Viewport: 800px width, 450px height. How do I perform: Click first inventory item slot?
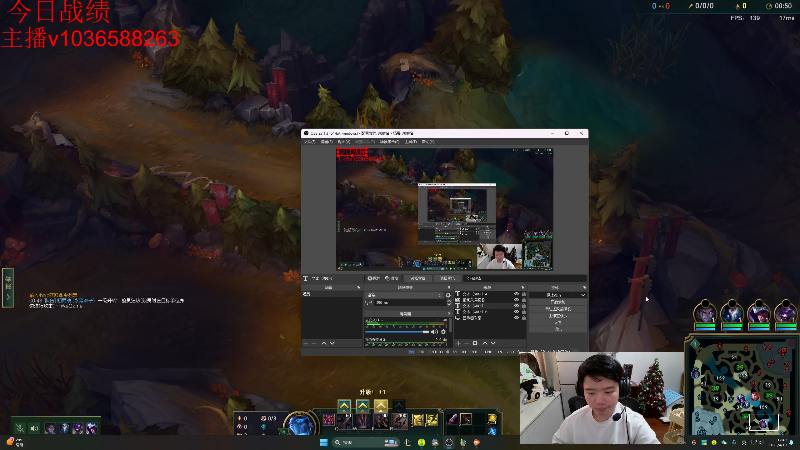pos(453,419)
